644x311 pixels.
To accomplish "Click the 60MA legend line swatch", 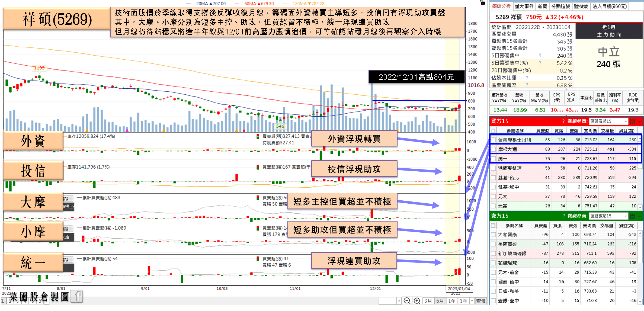I will click(x=237, y=4).
